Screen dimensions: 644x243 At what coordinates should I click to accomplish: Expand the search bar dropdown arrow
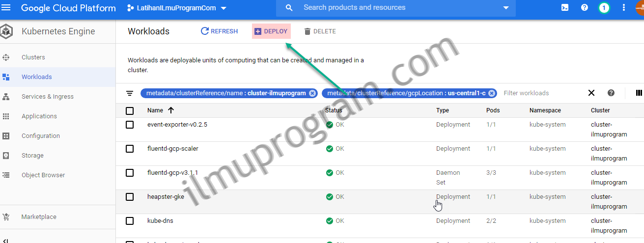[506, 8]
